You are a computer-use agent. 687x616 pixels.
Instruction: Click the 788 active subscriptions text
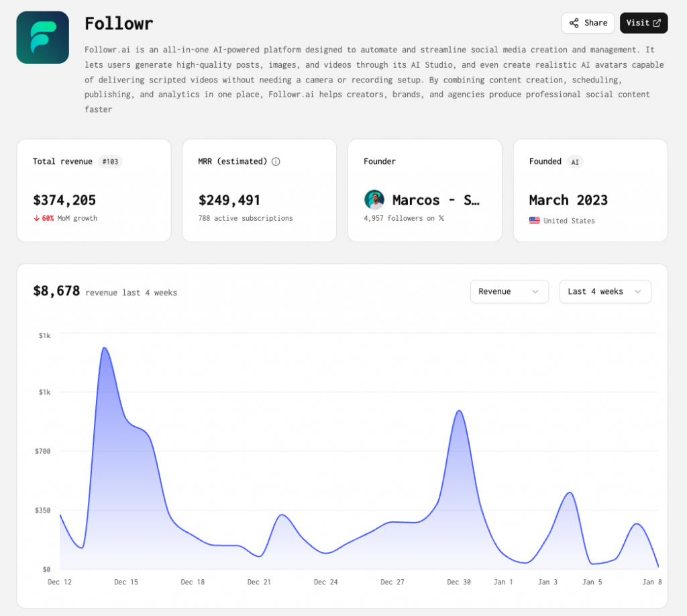[246, 218]
